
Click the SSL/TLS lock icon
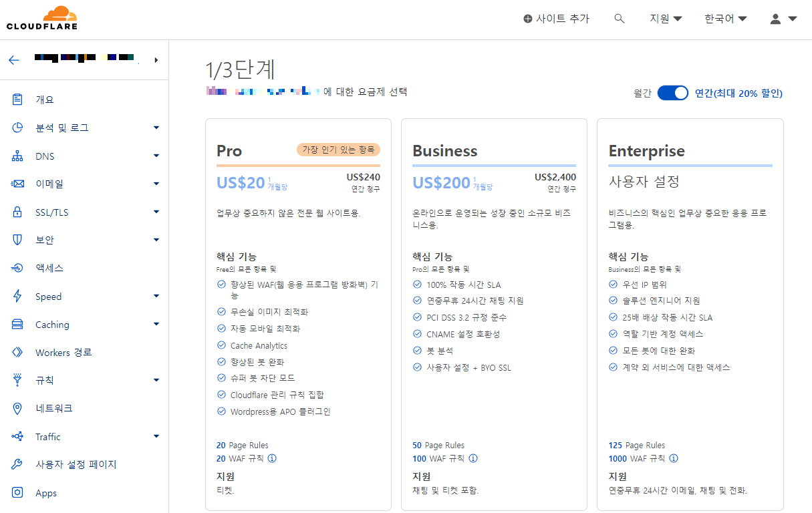[18, 212]
